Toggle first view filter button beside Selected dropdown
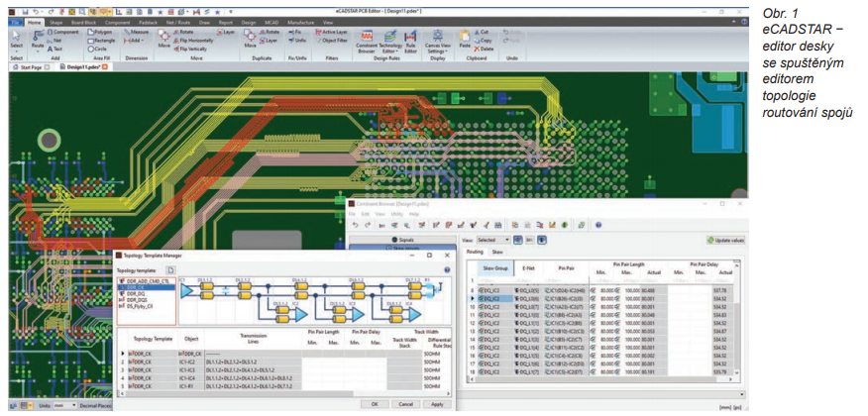 tap(518, 240)
